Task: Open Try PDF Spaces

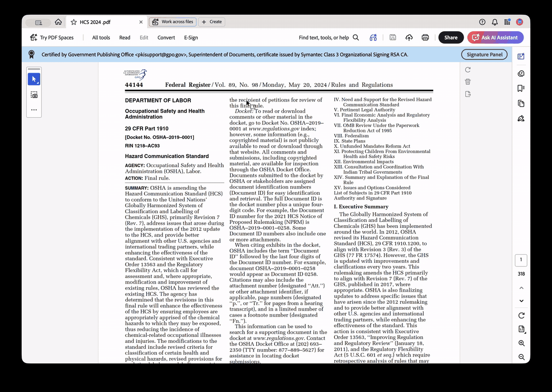Action: click(52, 38)
